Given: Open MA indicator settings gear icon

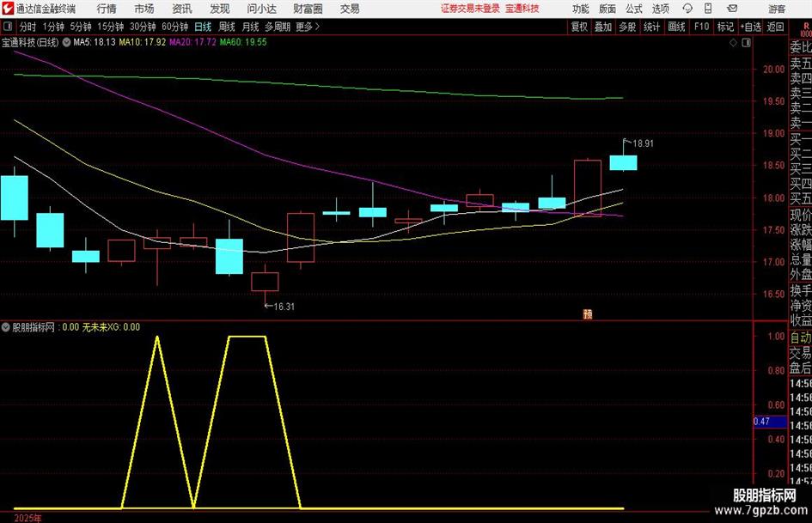Looking at the screenshot, I should [x=66, y=42].
